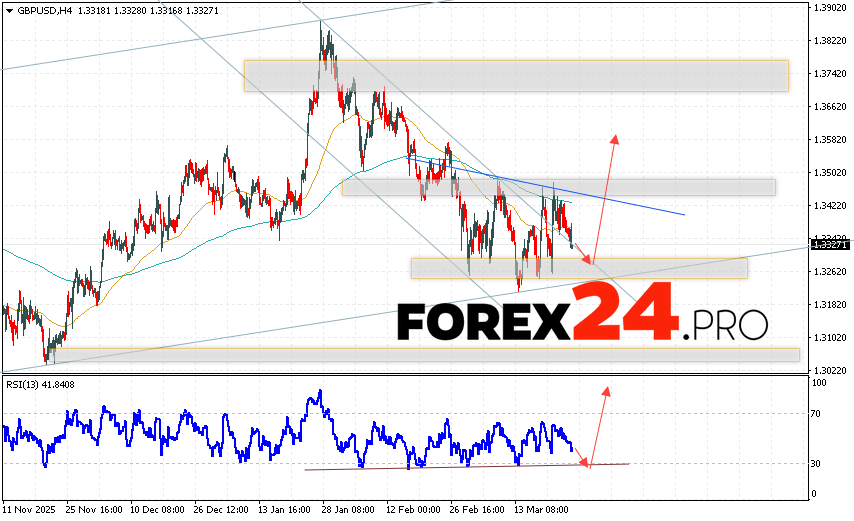The height and width of the screenshot is (521, 854).
Task: Select the GBPUSD,H4 symbol title
Action: [45, 10]
